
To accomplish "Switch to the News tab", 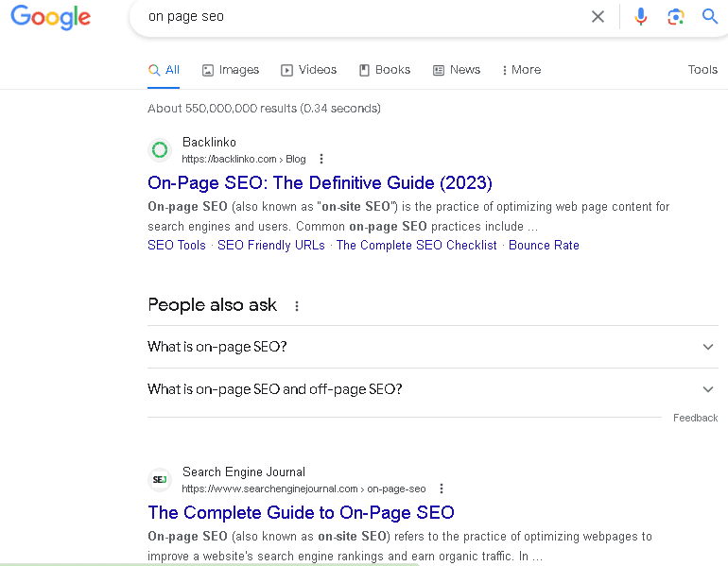I will point(457,70).
